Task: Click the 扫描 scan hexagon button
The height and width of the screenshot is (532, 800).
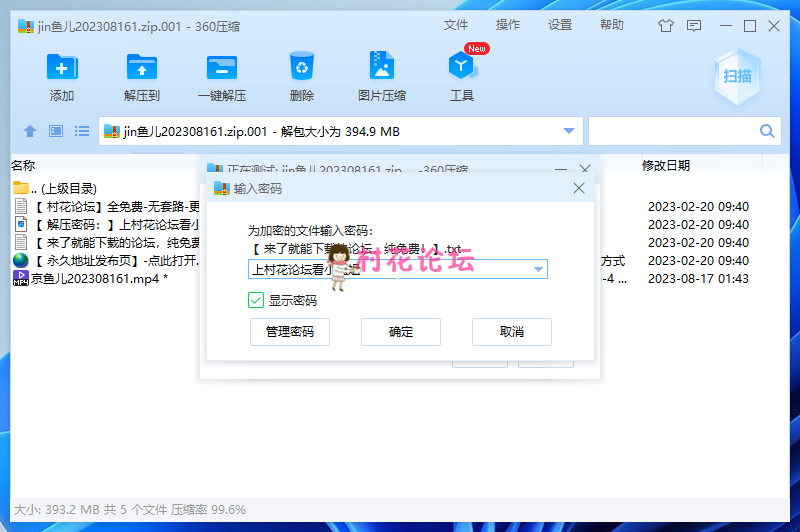Action: coord(737,77)
